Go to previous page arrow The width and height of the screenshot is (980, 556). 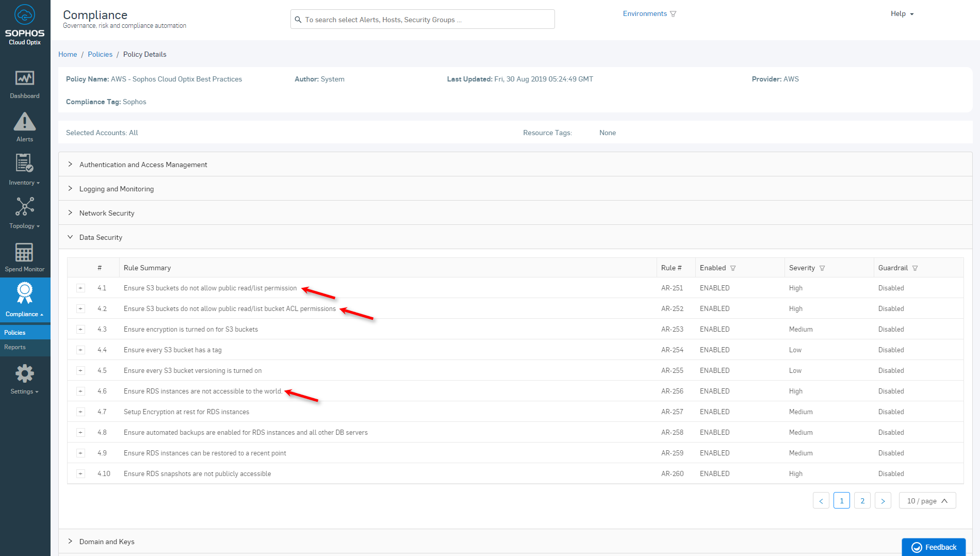[x=821, y=501]
